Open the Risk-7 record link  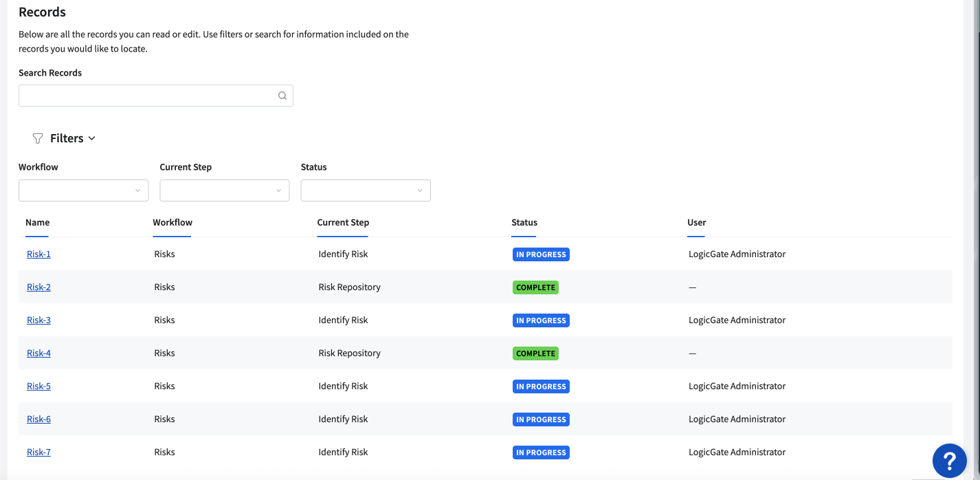[38, 452]
